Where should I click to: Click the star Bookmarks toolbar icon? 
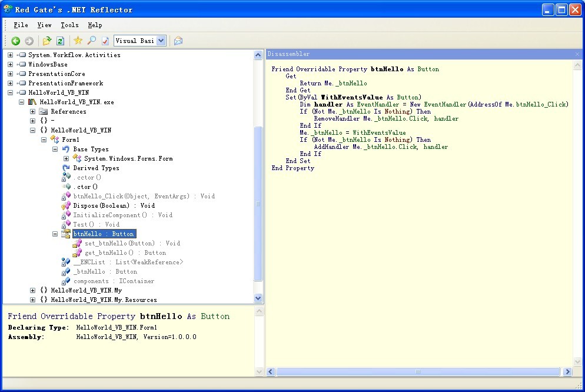click(78, 41)
